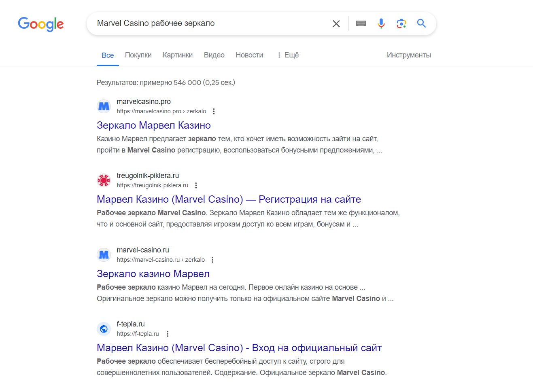This screenshot has height=392, width=533.
Task: Open the on-screen keyboard input tool
Action: (x=361, y=23)
